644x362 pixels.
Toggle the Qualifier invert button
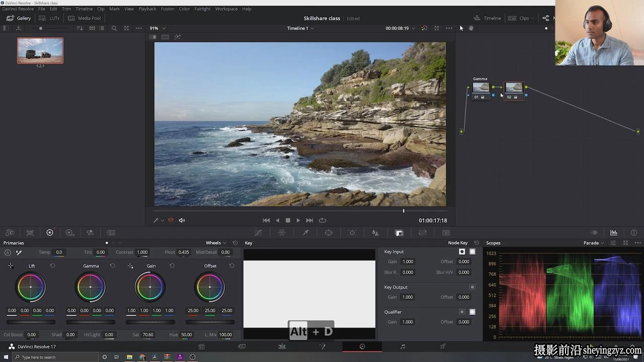point(462,312)
